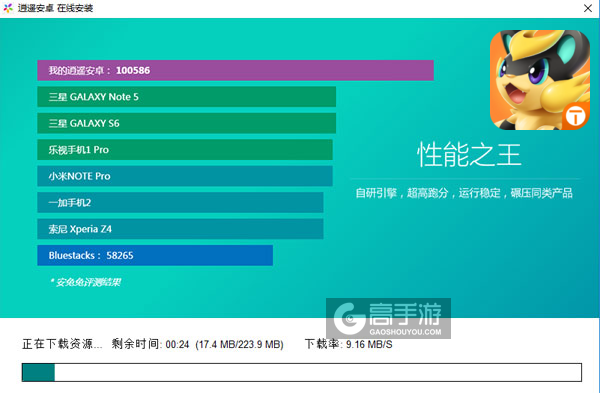This screenshot has height=393, width=600.
Task: Click the 17.4 MB/223.9 MB size text
Action: [x=240, y=344]
